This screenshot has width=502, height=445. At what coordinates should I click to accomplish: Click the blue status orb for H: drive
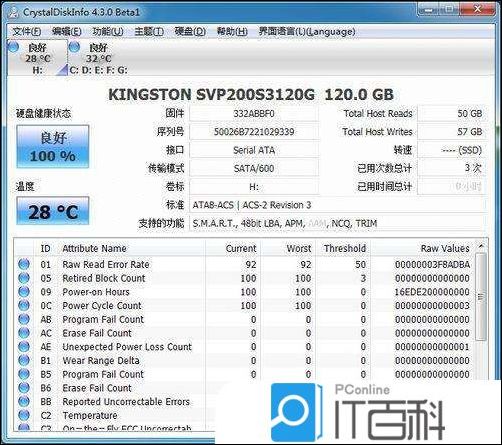pos(13,47)
